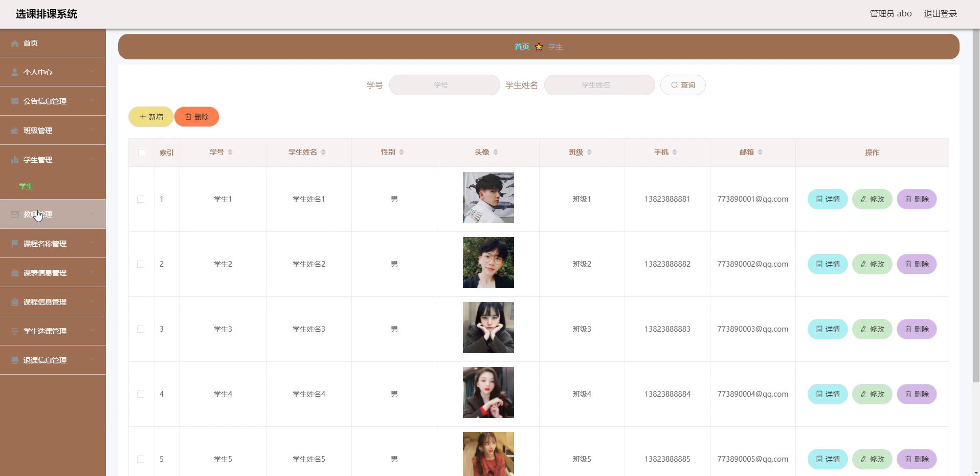Open 详情 for 学生2

click(828, 264)
